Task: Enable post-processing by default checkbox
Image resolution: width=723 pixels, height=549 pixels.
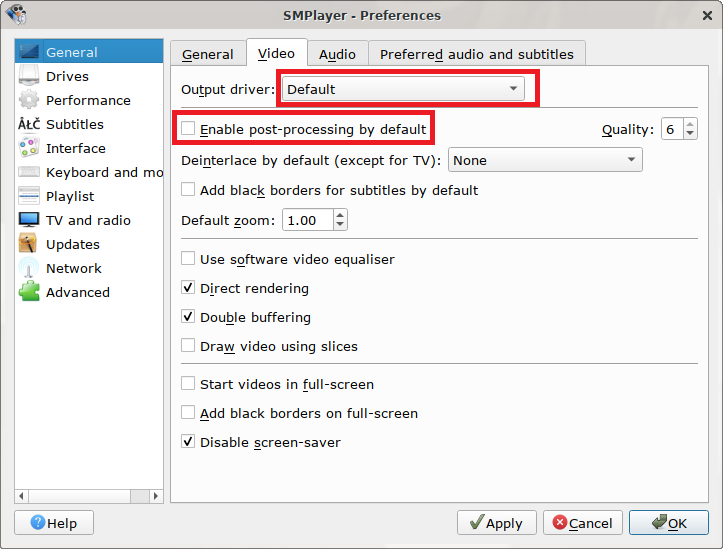Action: (x=188, y=128)
